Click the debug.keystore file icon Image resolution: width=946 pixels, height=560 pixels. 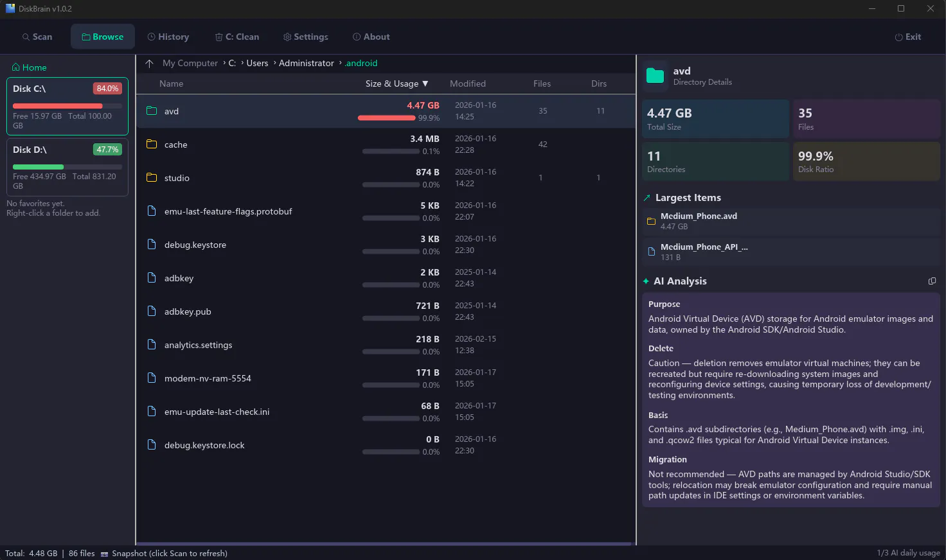pos(152,244)
